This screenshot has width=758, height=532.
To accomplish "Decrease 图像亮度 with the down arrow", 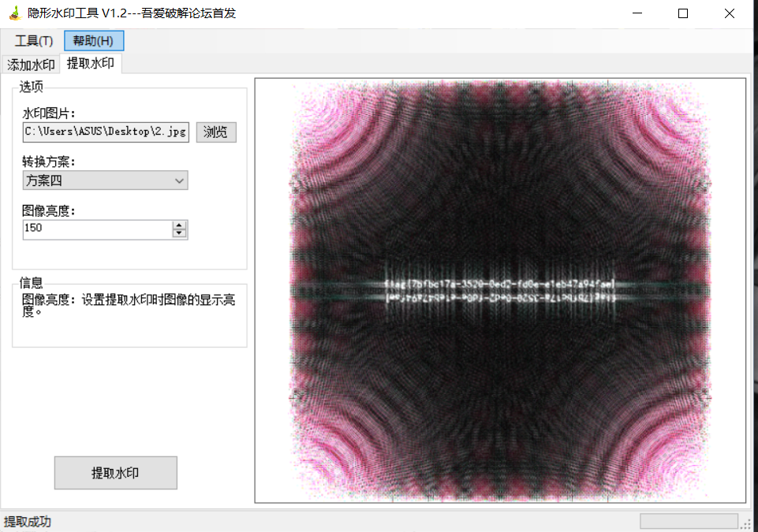I will point(179,233).
